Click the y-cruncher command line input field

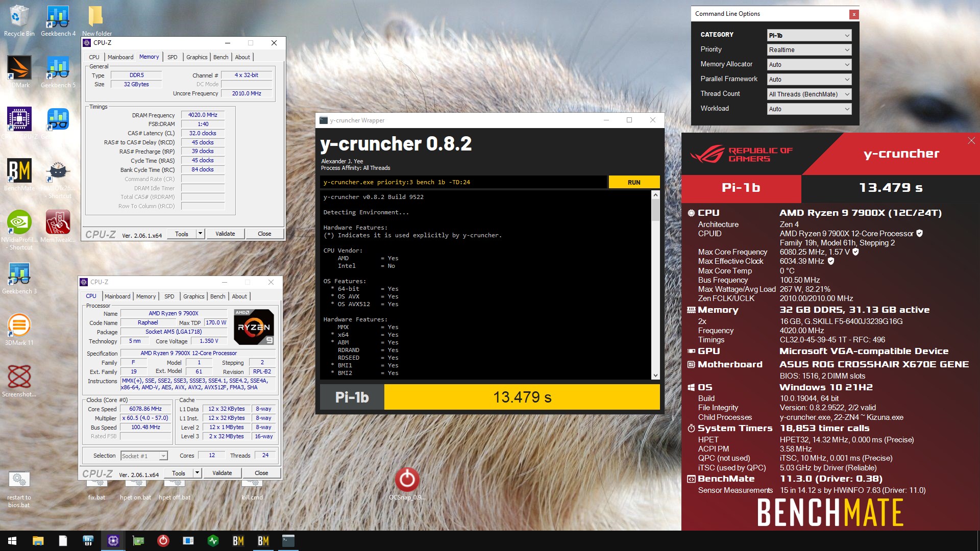463,182
